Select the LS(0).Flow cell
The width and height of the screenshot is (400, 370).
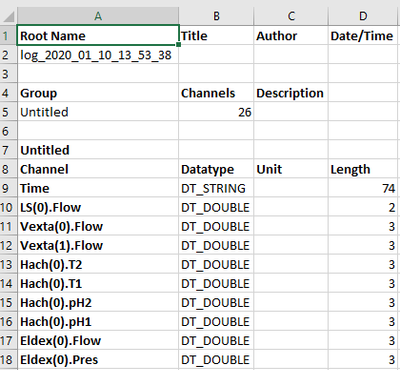(98, 207)
